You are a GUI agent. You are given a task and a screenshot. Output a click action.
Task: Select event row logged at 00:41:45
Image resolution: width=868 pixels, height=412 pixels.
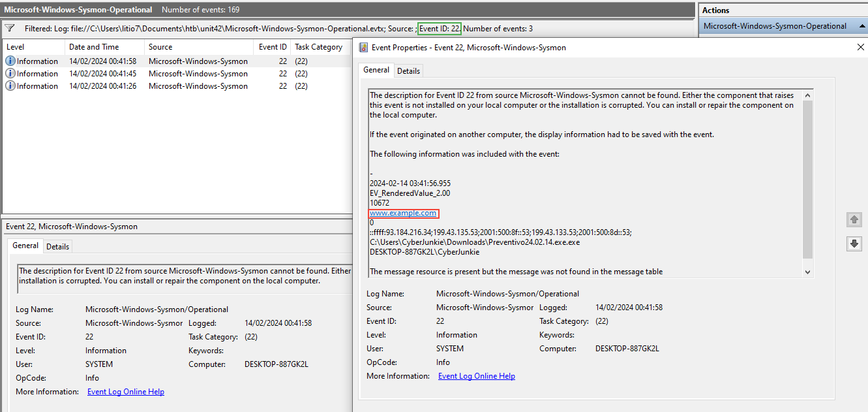177,74
